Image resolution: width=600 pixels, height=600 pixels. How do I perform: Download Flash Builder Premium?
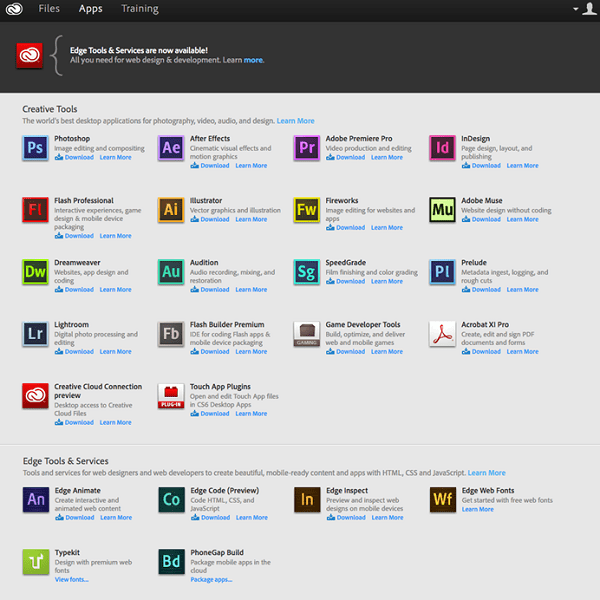210,352
